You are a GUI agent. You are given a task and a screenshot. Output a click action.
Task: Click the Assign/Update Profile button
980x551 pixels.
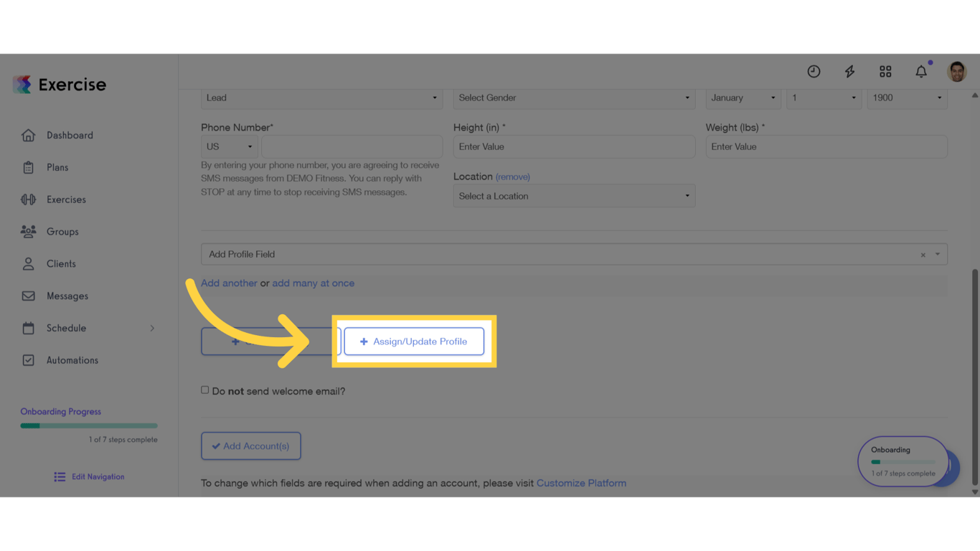[x=414, y=342]
